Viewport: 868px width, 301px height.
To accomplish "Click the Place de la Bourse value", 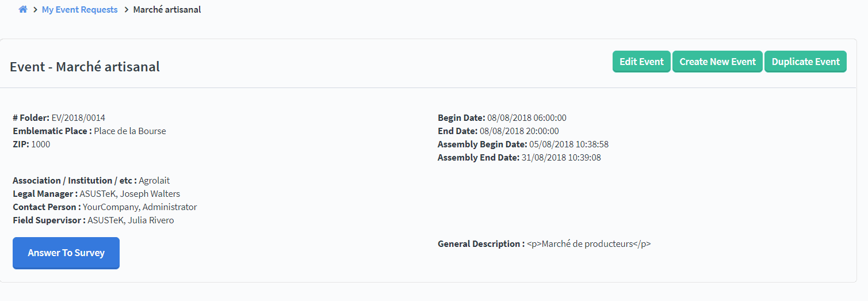I will (130, 131).
